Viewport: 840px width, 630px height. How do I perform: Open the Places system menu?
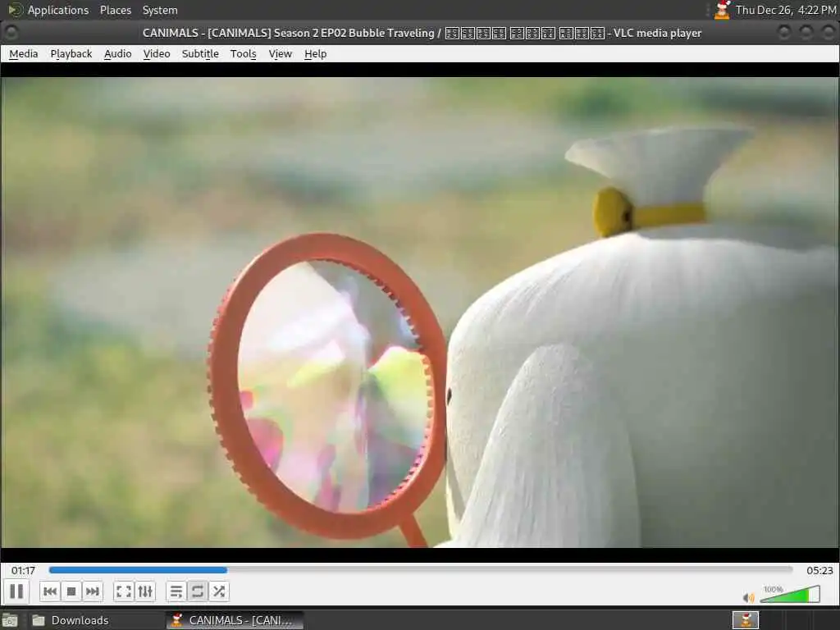[116, 10]
